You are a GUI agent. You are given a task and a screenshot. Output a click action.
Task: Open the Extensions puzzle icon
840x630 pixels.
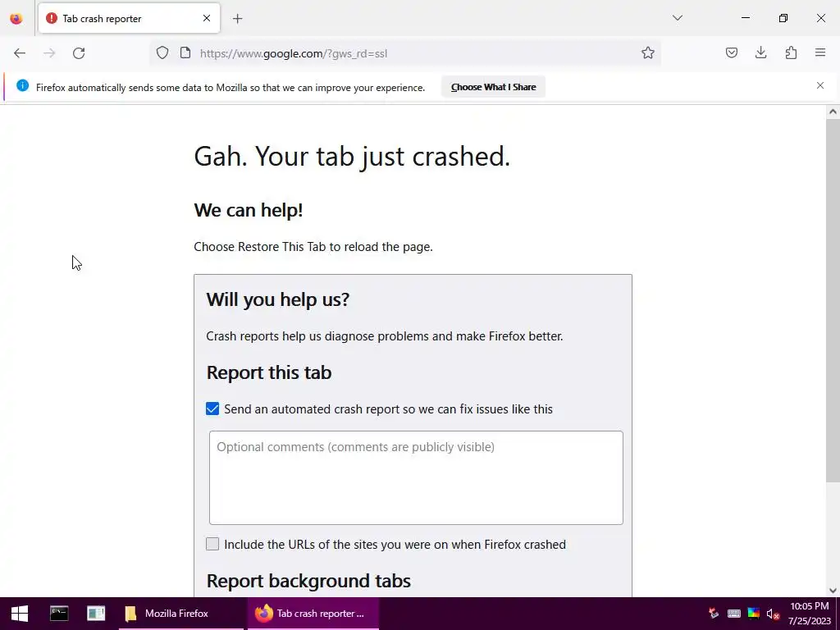(791, 53)
